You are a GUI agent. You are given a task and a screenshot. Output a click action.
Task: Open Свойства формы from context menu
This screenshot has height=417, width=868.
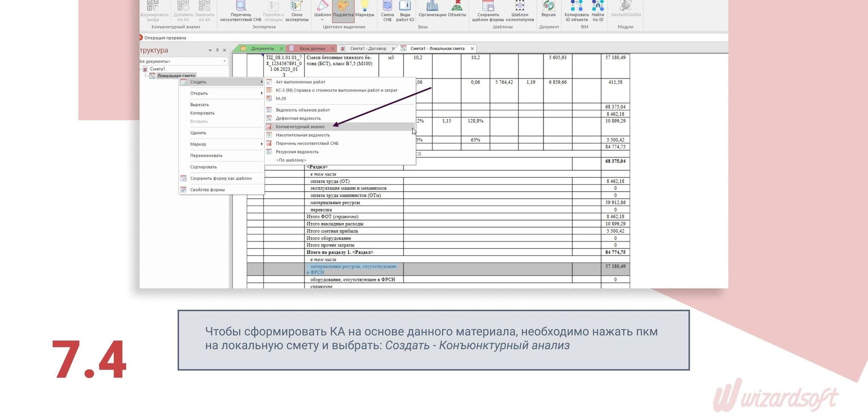(207, 190)
